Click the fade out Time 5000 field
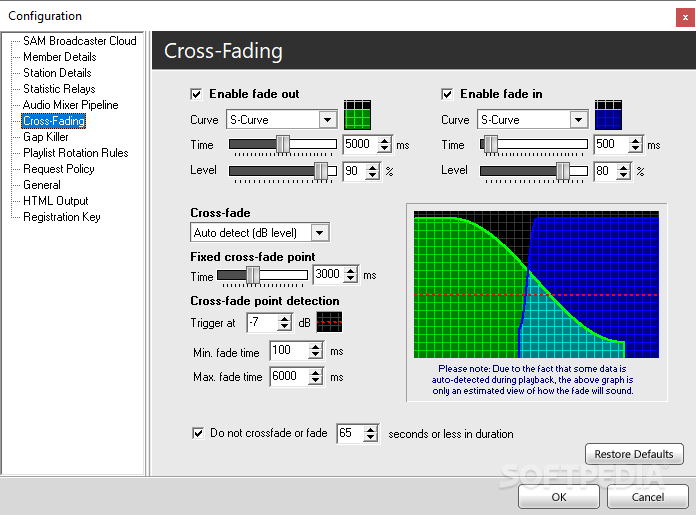The image size is (696, 515). [x=360, y=144]
